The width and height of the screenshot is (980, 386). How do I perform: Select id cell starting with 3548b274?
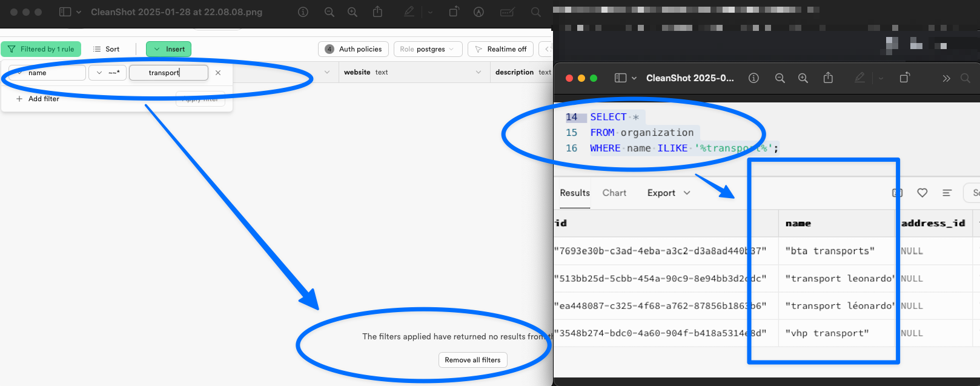[666, 333]
